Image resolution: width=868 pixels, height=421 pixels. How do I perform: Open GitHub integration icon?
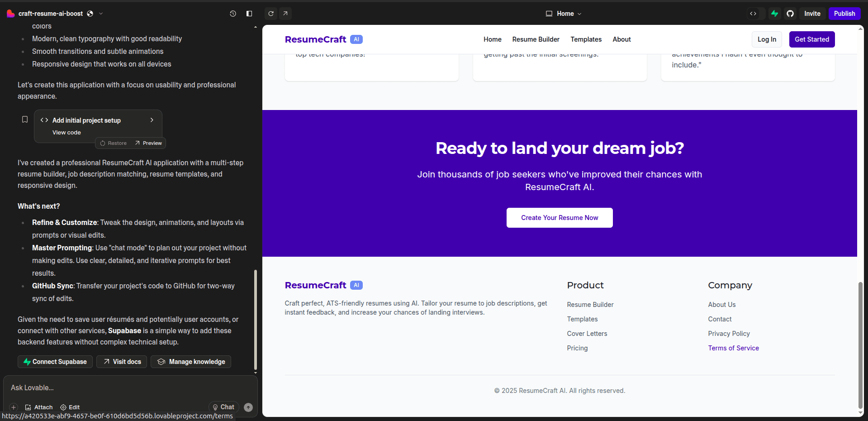point(790,14)
